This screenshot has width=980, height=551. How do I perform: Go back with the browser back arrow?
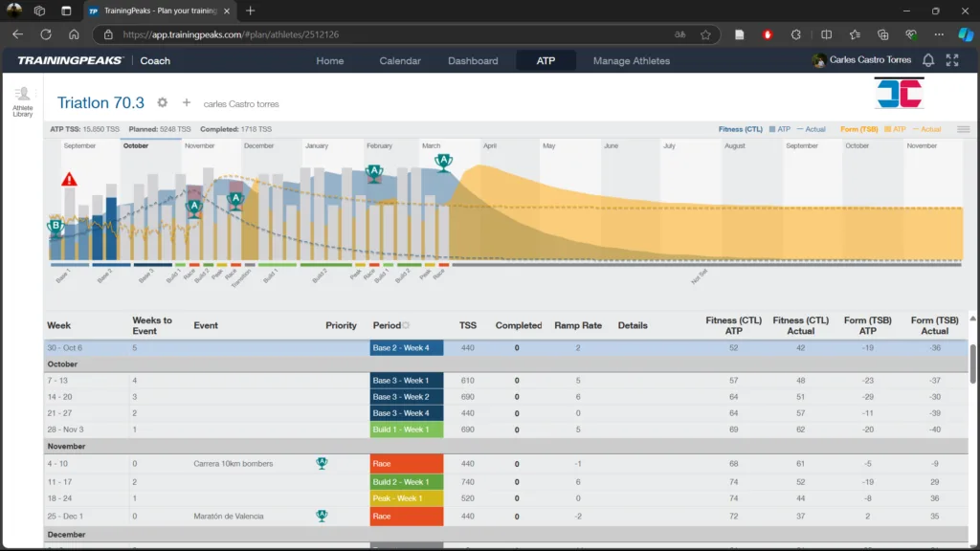(x=17, y=34)
